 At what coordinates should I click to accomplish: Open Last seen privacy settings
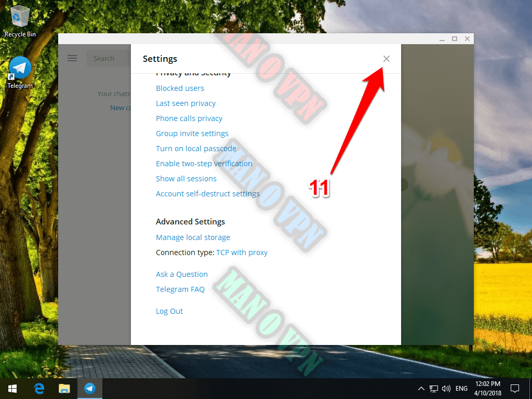(x=185, y=103)
